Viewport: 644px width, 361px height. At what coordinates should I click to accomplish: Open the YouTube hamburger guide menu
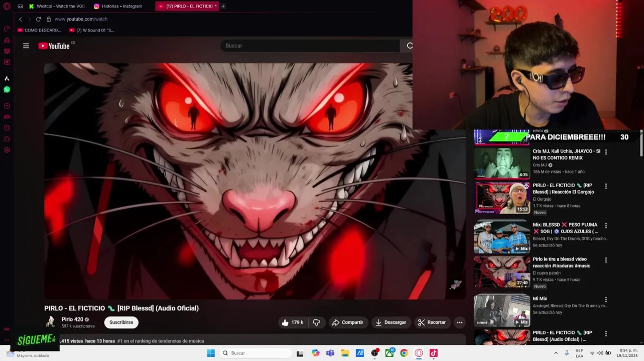pyautogui.click(x=26, y=46)
